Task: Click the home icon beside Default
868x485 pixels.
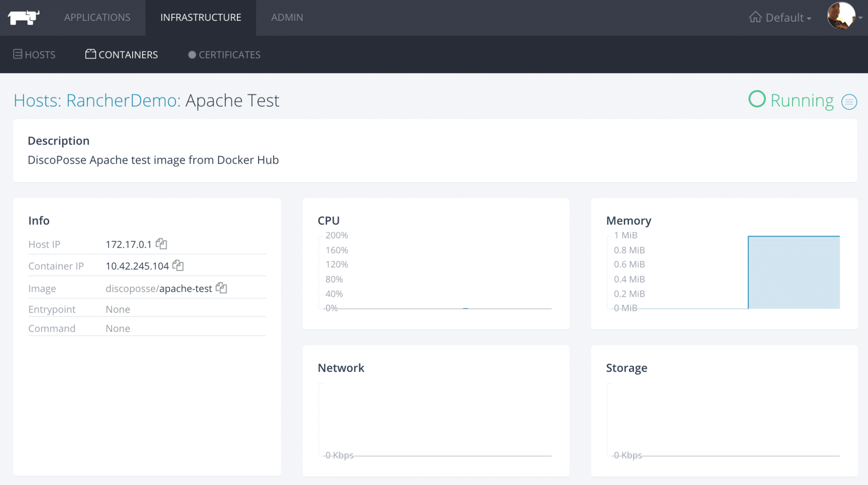Action: 755,17
